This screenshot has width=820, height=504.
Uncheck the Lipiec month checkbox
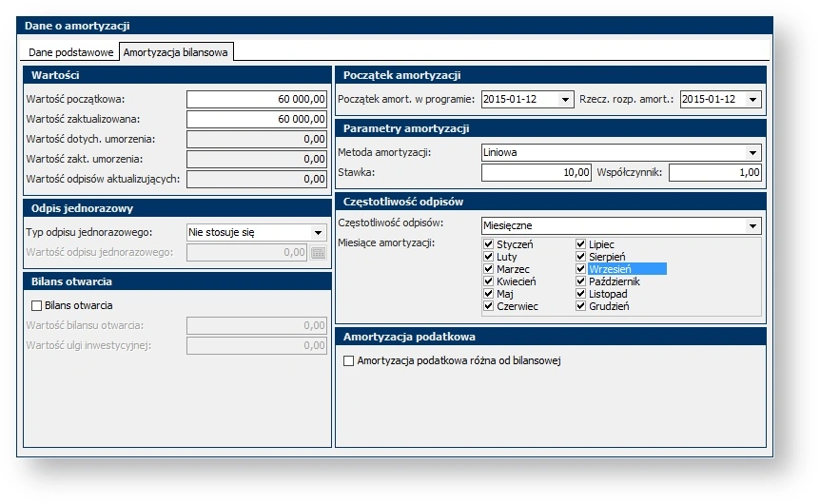click(580, 243)
